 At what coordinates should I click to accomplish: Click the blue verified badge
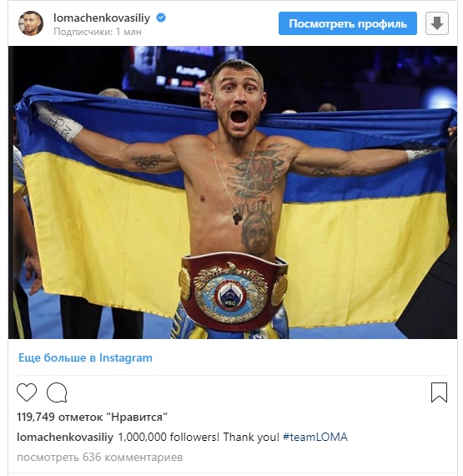(x=161, y=18)
